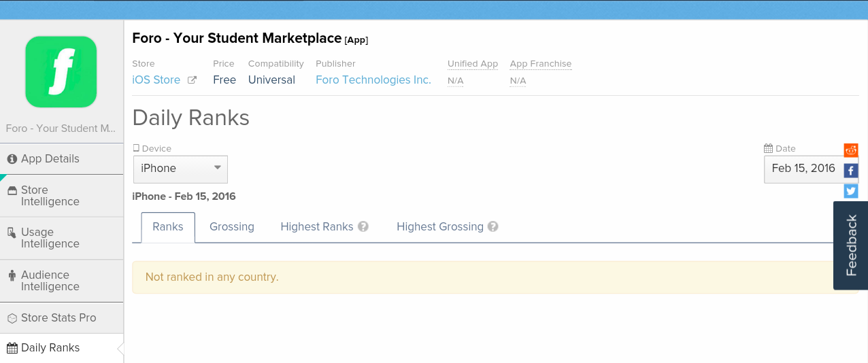868x363 pixels.
Task: Select the Highest Ranks tab
Action: pyautogui.click(x=316, y=227)
